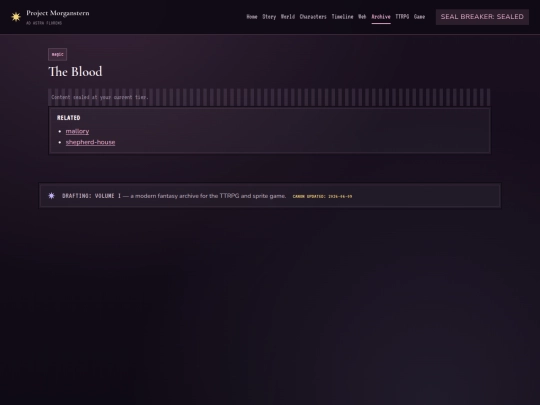Select the Archive nav item
This screenshot has height=405, width=540.
pos(381,17)
